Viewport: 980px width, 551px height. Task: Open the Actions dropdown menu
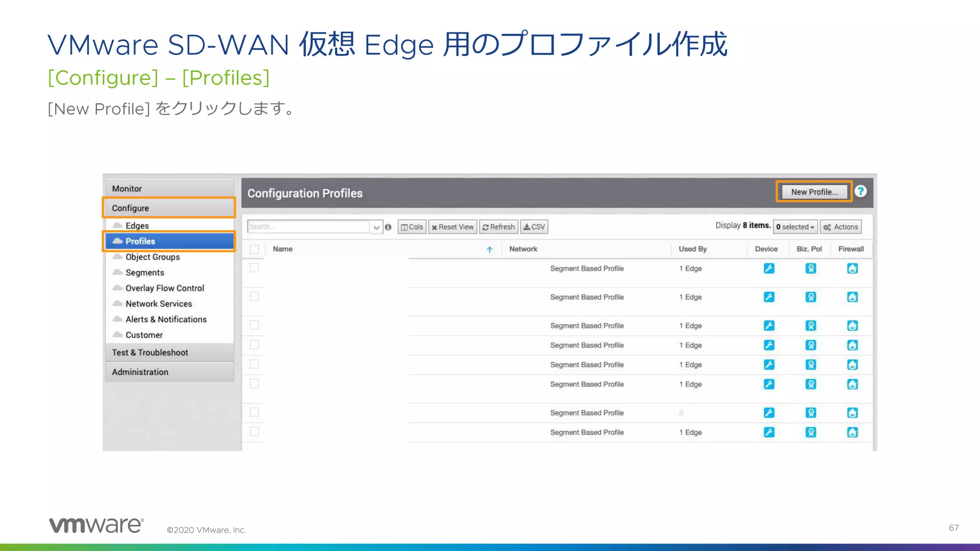841,227
